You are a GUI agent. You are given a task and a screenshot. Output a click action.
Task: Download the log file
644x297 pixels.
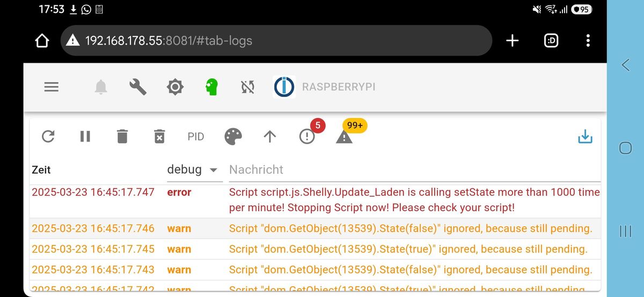coord(585,137)
